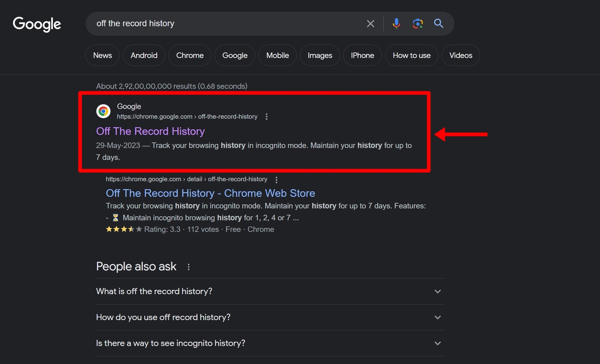Clear the search box with X icon
Screen dimensions: 600x364
[370, 23]
